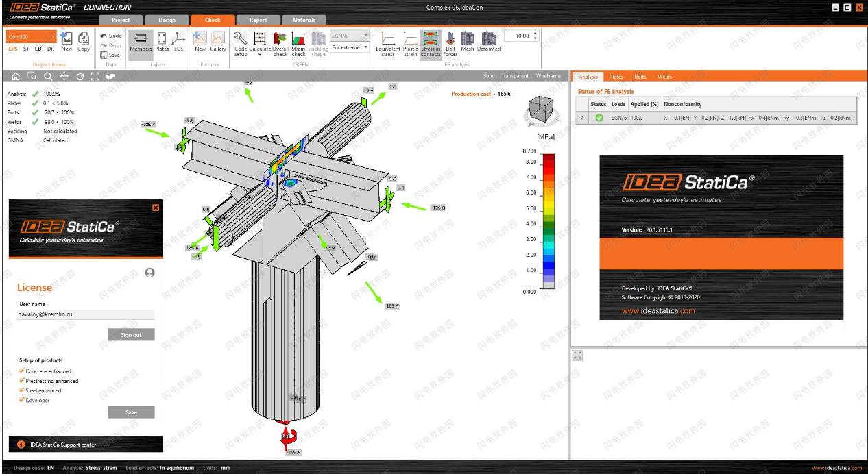Open the pictures Gallery

218,42
